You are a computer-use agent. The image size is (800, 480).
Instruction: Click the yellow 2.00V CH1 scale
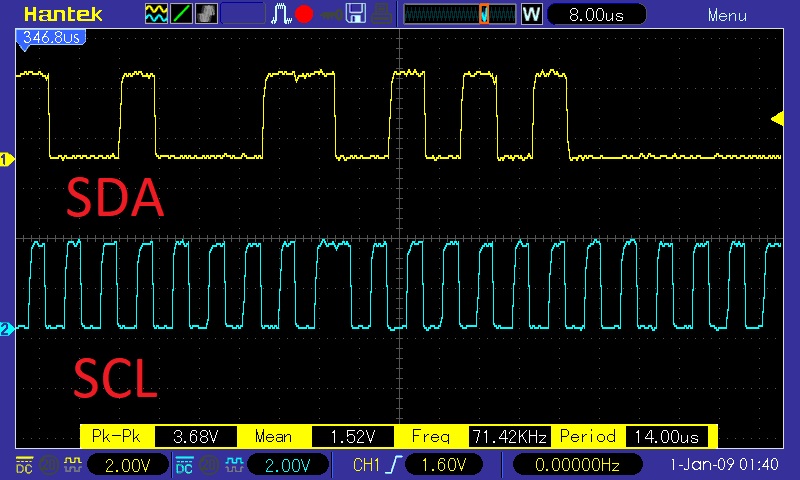coord(128,465)
